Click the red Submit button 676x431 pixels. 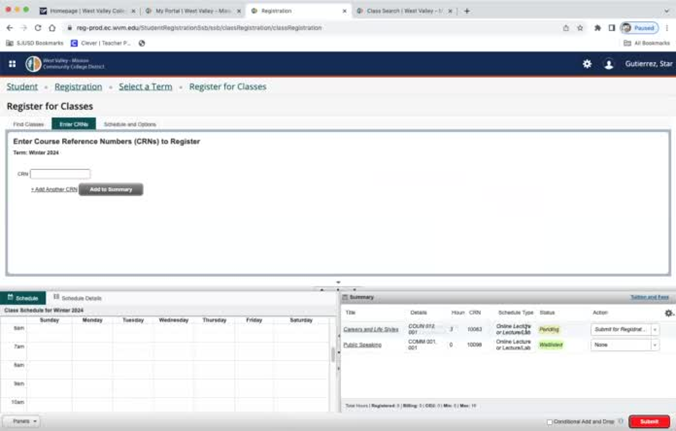[x=649, y=421]
